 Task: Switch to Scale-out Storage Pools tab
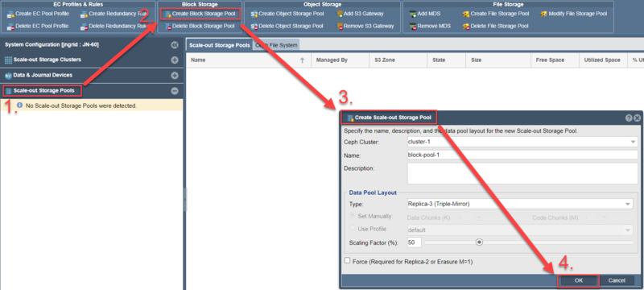pos(220,45)
